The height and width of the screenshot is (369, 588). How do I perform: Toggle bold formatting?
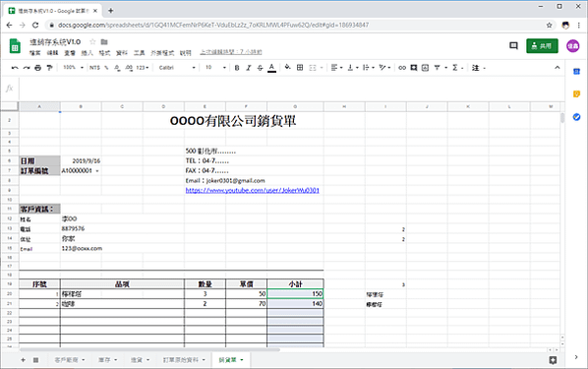237,68
